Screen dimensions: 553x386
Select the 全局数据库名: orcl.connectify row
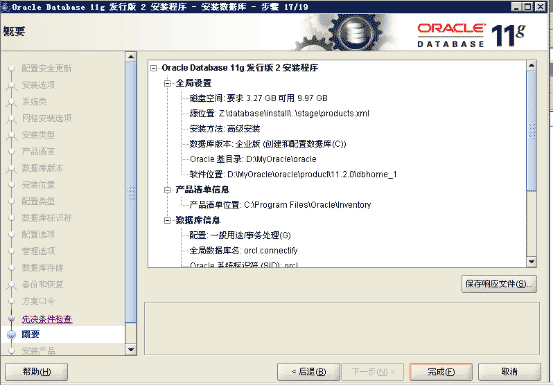tap(244, 251)
